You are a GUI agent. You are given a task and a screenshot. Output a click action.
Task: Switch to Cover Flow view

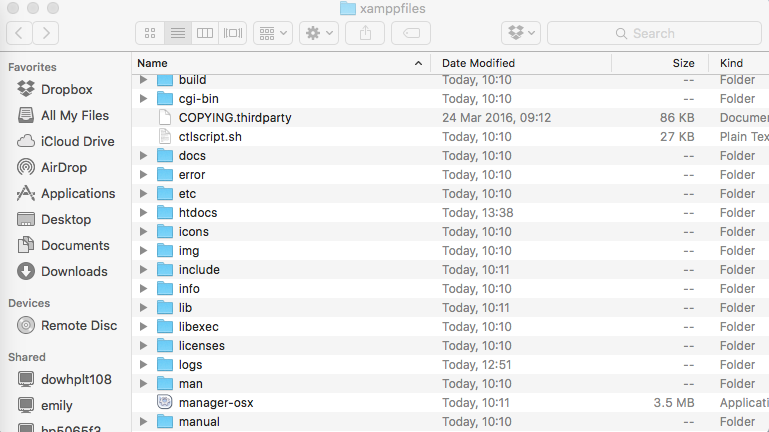coord(232,33)
